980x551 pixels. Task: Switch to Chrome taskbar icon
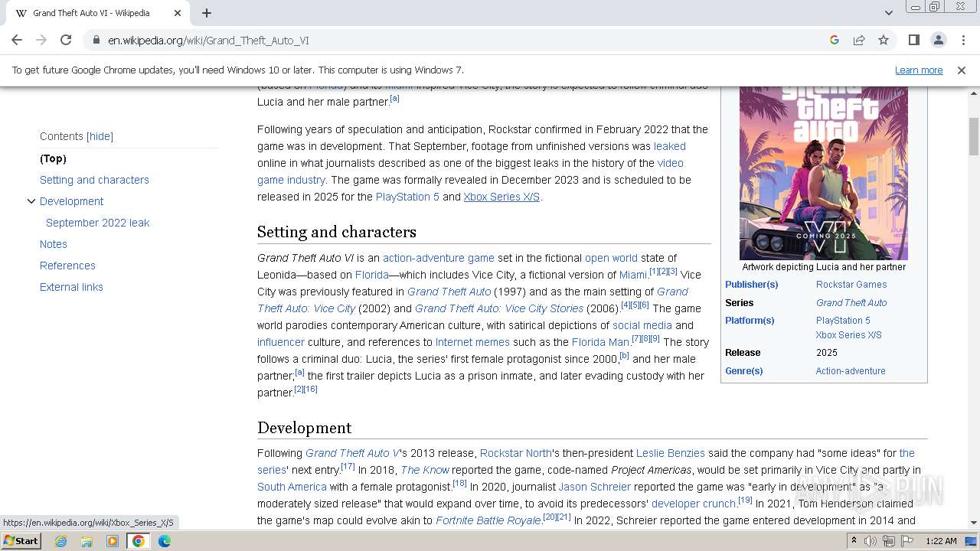click(139, 541)
